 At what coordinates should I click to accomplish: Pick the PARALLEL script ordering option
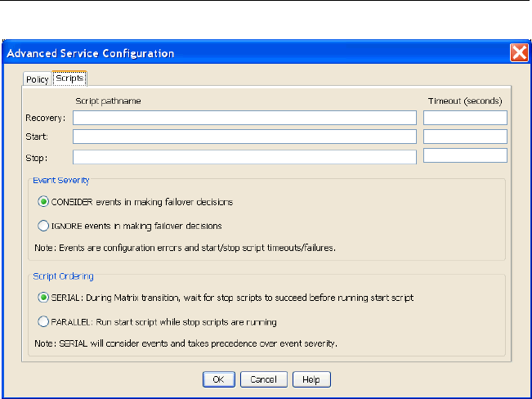point(44,322)
